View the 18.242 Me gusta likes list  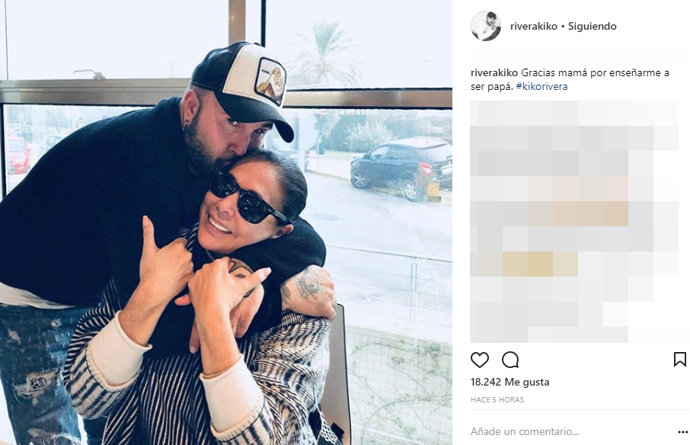(x=510, y=382)
